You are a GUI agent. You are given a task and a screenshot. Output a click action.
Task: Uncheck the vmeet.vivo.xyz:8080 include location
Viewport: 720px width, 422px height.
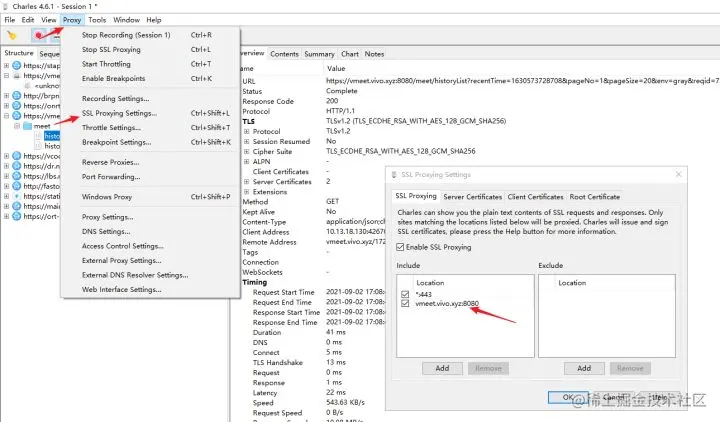pyautogui.click(x=405, y=304)
